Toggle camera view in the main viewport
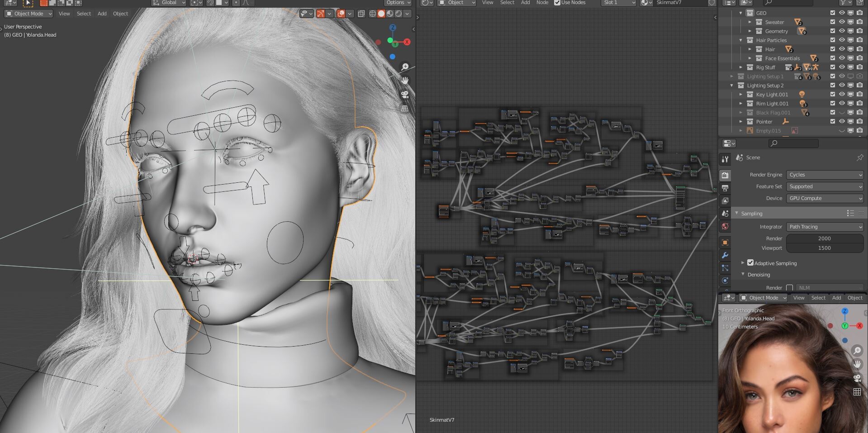This screenshot has width=868, height=433. tap(405, 94)
